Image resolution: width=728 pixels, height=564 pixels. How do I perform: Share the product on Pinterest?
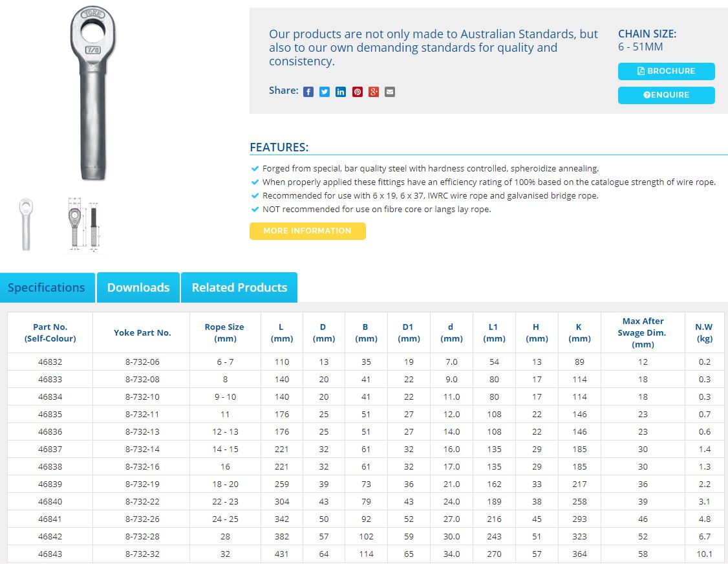pyautogui.click(x=358, y=92)
